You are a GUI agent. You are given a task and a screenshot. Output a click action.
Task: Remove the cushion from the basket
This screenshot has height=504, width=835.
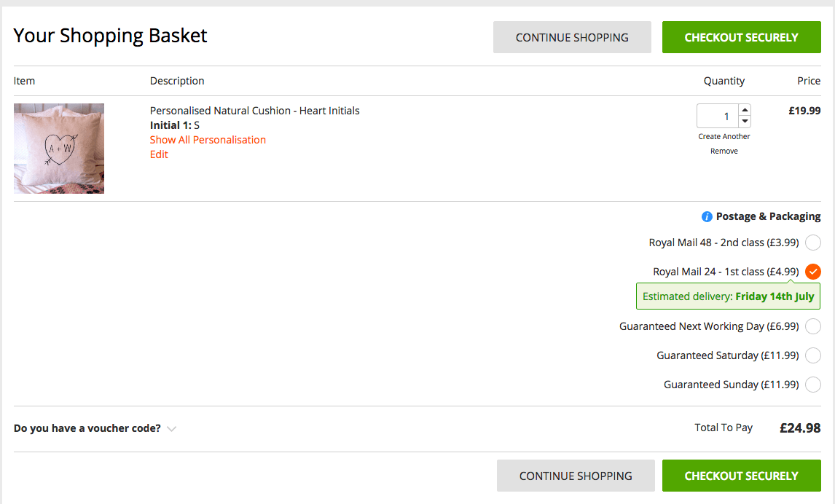724,151
